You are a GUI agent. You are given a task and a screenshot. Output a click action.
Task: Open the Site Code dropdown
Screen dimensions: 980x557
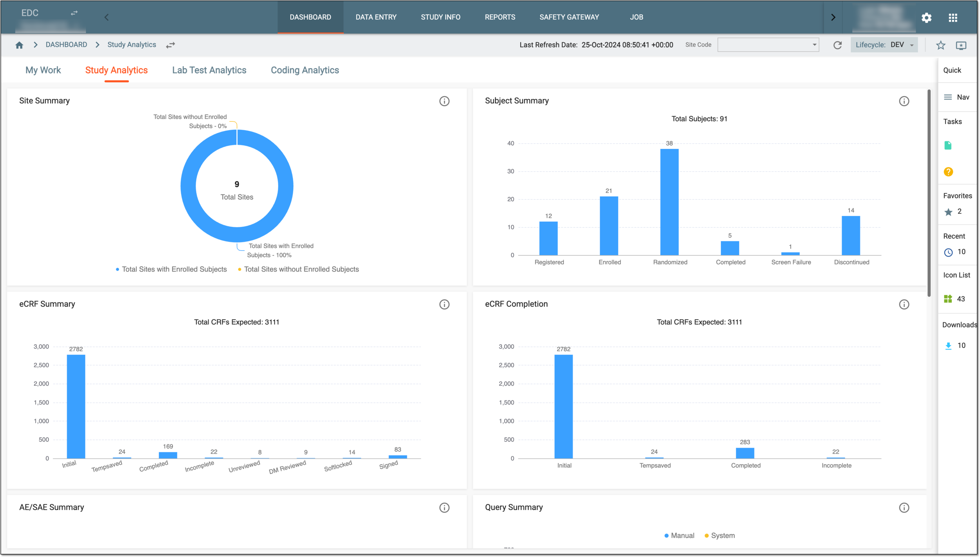pyautogui.click(x=768, y=45)
